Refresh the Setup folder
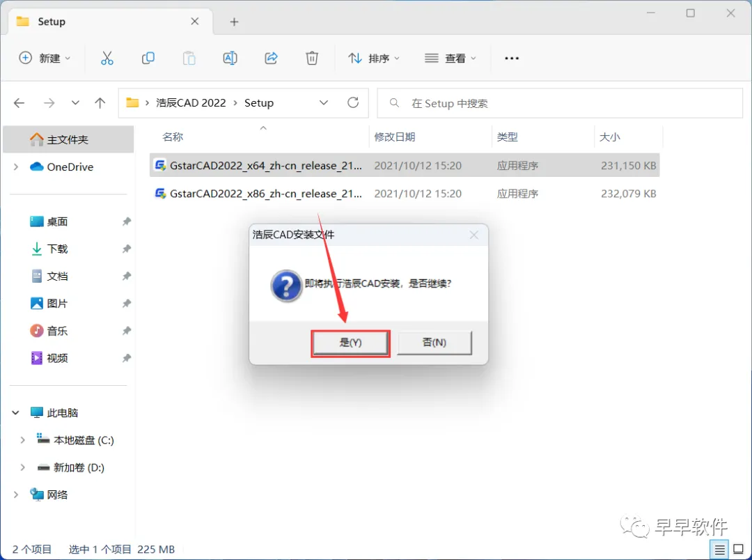 pyautogui.click(x=353, y=102)
